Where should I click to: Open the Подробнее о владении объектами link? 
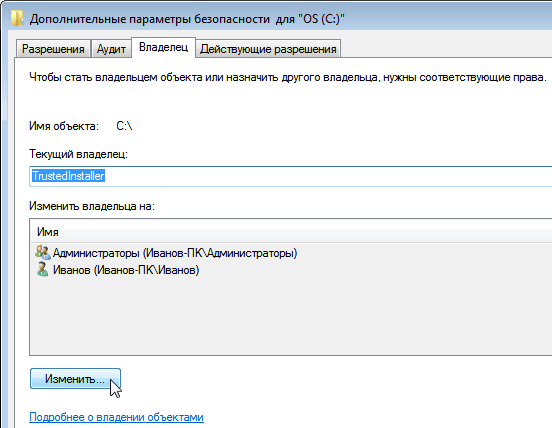(116, 417)
